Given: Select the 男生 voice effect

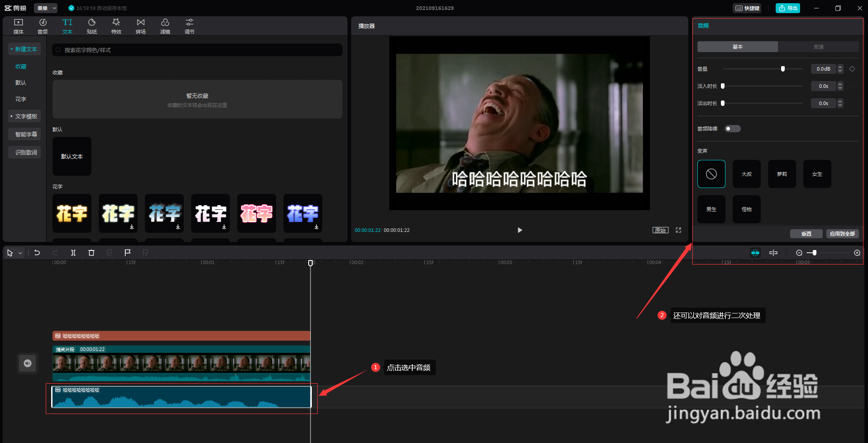Looking at the screenshot, I should (x=711, y=209).
